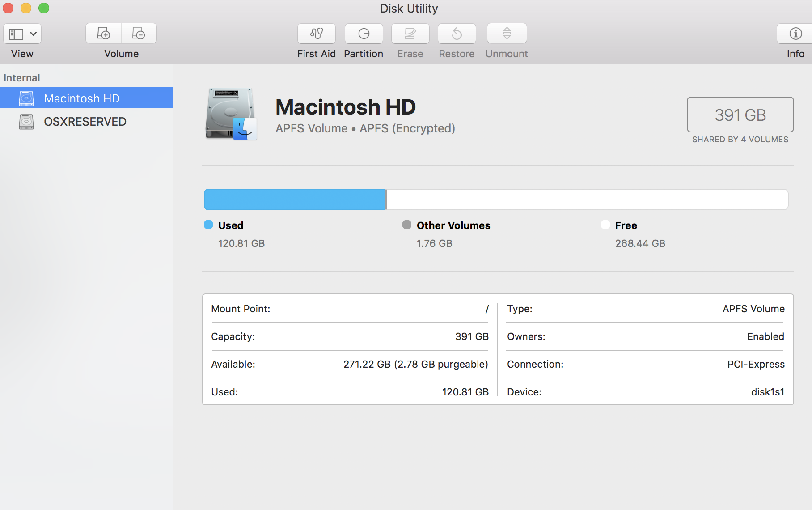Open the Info button in toolbar
This screenshot has height=510, width=812.
[795, 34]
